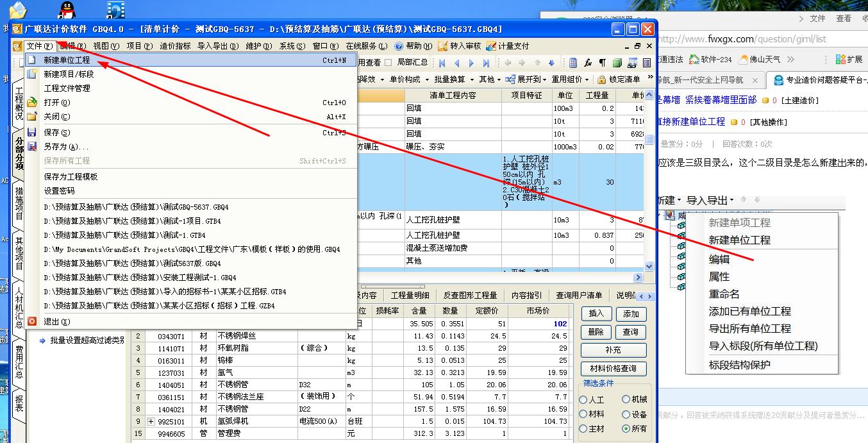Switch to 工程量明细 tab
The height and width of the screenshot is (443, 868).
[x=410, y=296]
